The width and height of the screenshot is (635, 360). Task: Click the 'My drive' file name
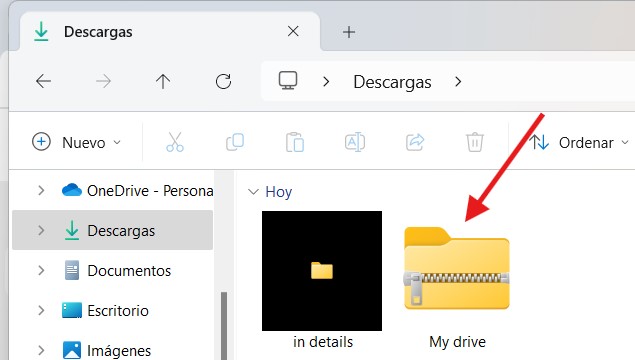[x=457, y=342]
